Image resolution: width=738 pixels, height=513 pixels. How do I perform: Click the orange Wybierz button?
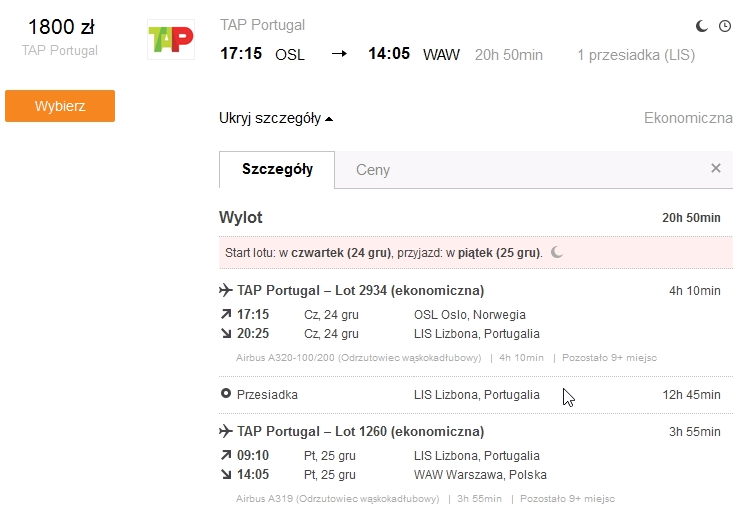[60, 106]
